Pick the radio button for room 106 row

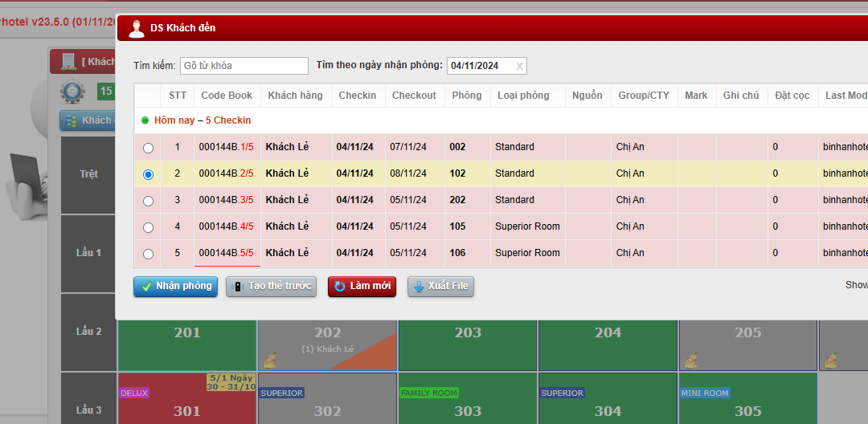pos(148,254)
